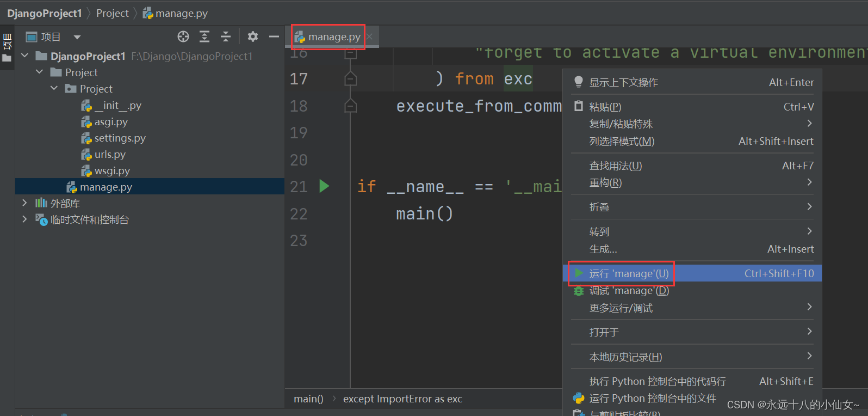Click the green run icon beside 运行 'manage'
The image size is (868, 416).
click(579, 273)
